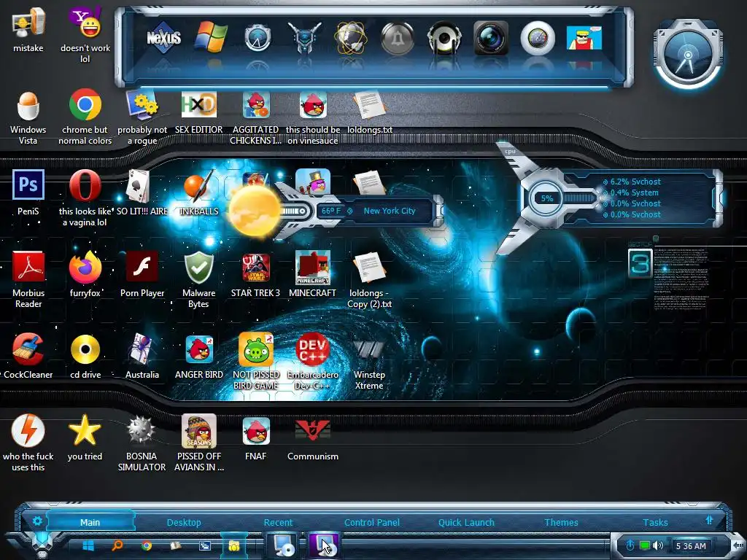Open the headphones icon in the dock
The image size is (747, 560).
444,38
